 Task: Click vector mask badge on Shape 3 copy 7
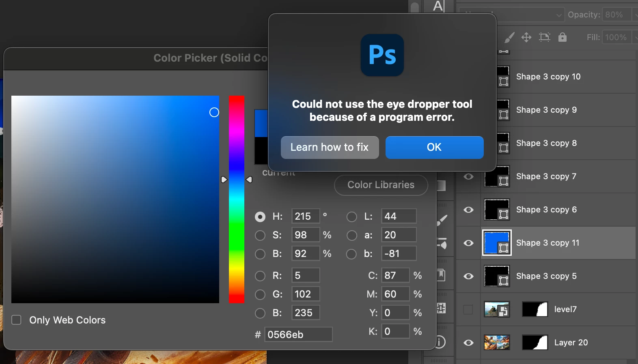504,182
